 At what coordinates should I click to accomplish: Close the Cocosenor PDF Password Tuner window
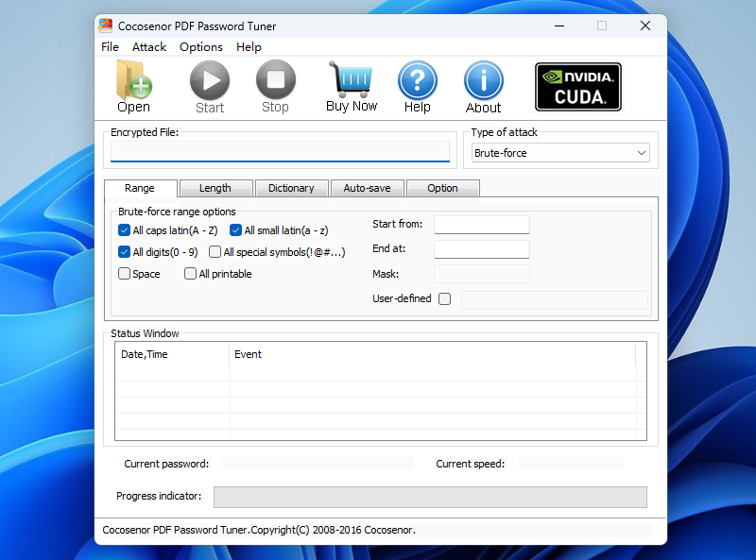click(x=645, y=25)
